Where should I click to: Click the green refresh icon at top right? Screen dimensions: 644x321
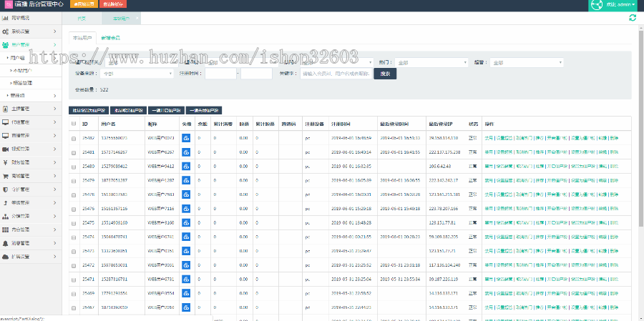632,17
